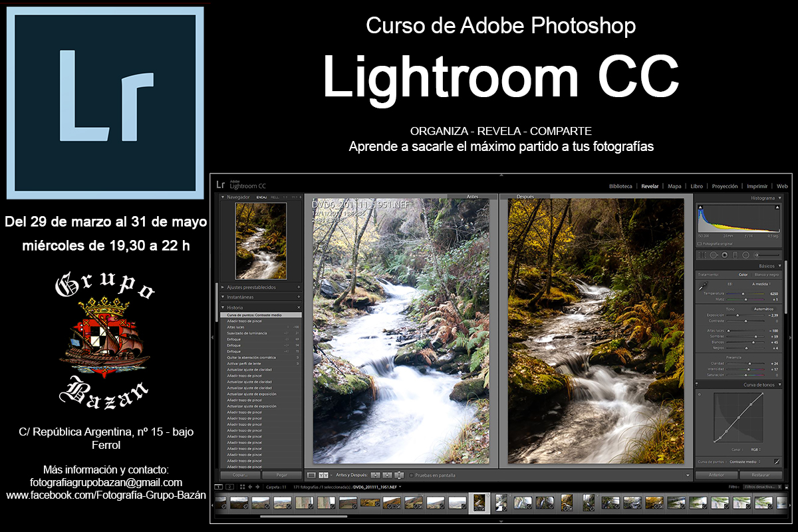Click the Lr logo in Lightroom's title bar

pyautogui.click(x=220, y=184)
